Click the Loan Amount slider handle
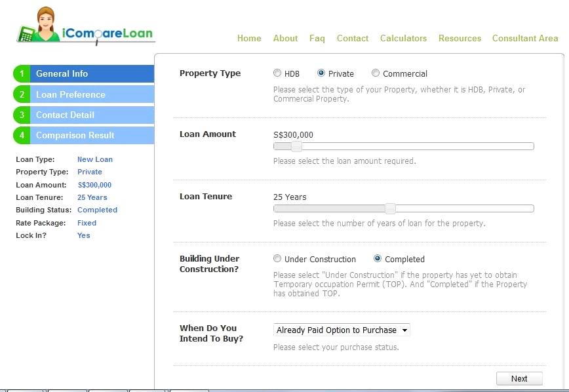 [x=296, y=146]
